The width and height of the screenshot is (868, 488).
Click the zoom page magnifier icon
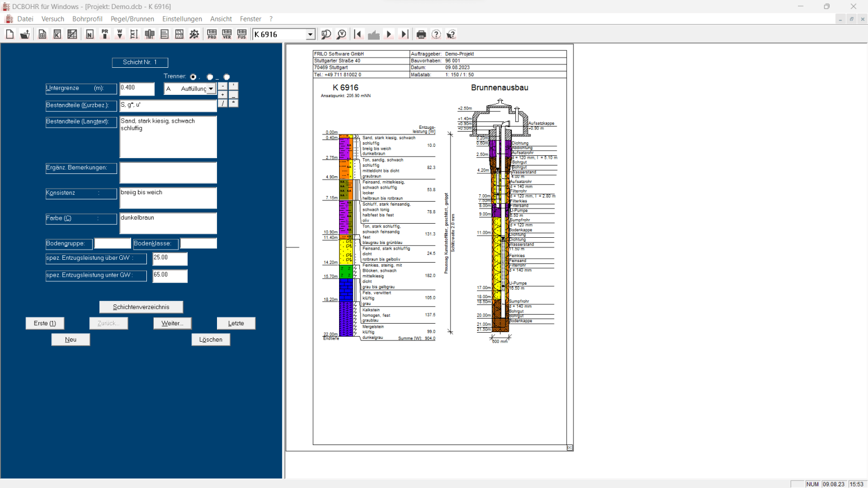coord(326,34)
